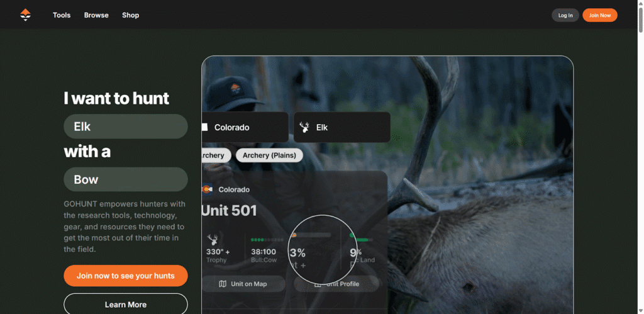Click the scrollbar down arrow
The image size is (644, 314).
[640, 310]
